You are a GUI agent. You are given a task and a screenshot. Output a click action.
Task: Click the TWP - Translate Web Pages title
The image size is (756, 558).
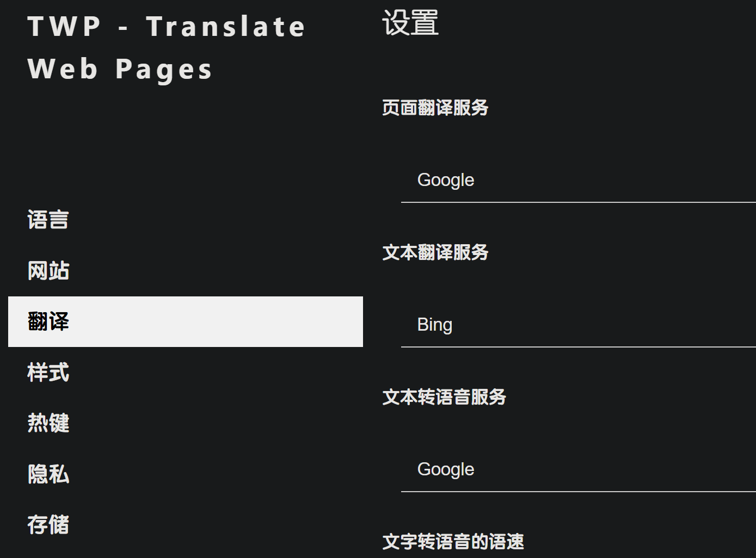pos(166,48)
